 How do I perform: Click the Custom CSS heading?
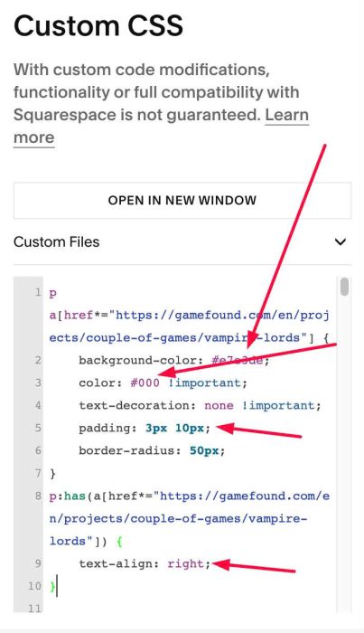(98, 25)
